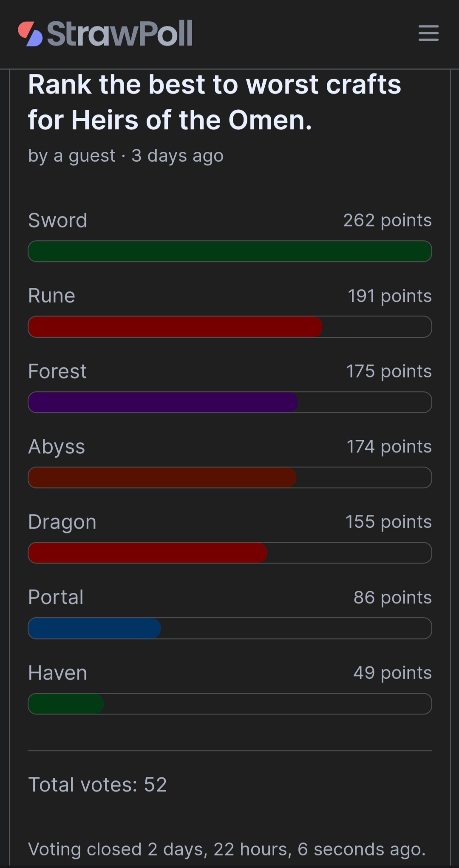
Task: Click the blue Portal result bar
Action: coord(94,628)
